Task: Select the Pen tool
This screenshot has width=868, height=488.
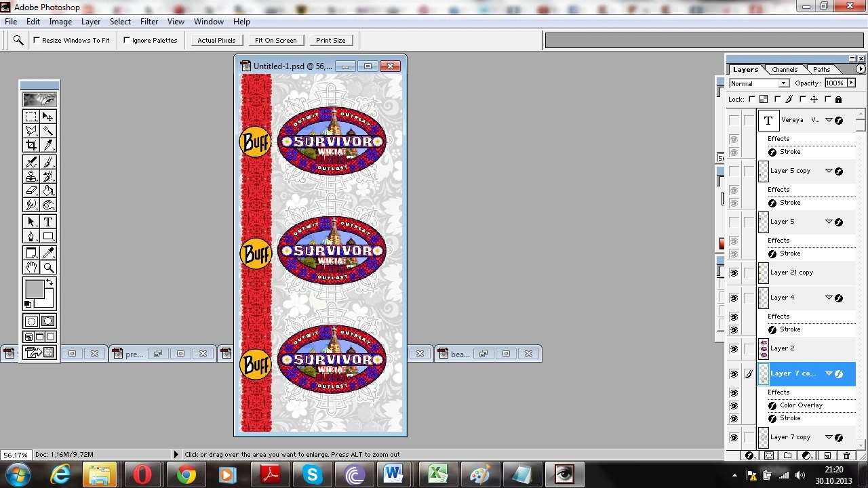Action: pyautogui.click(x=31, y=236)
